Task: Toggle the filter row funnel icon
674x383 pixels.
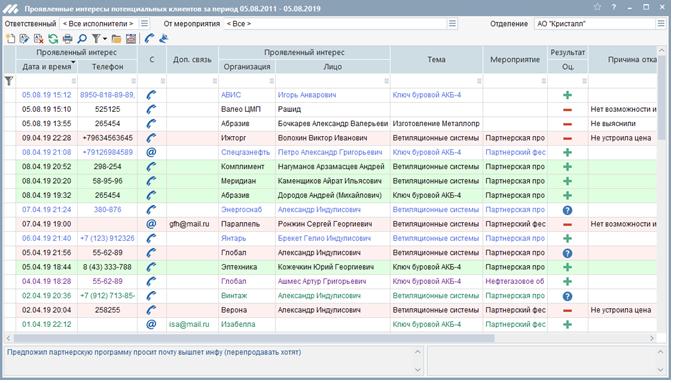Action: coord(9,81)
